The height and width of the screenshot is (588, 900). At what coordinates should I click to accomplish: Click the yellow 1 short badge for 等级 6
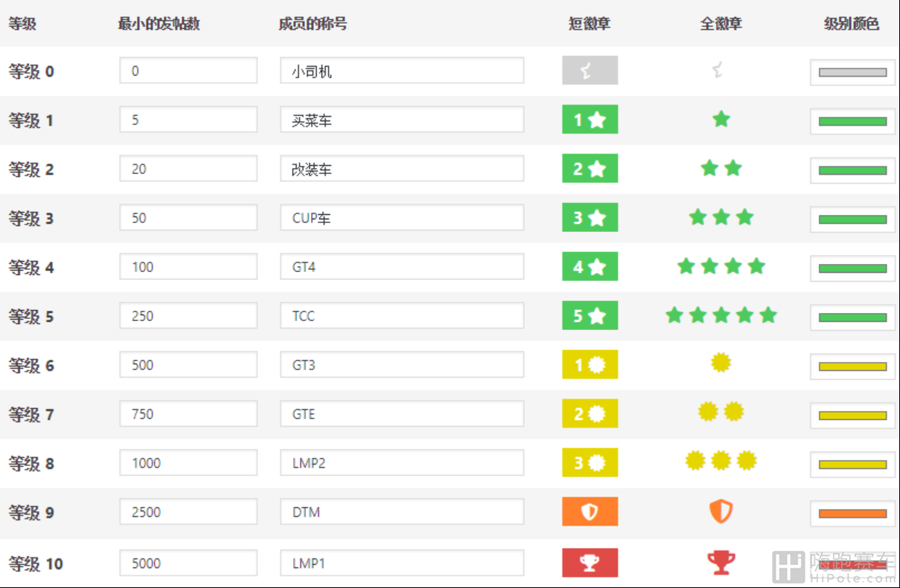coord(590,365)
